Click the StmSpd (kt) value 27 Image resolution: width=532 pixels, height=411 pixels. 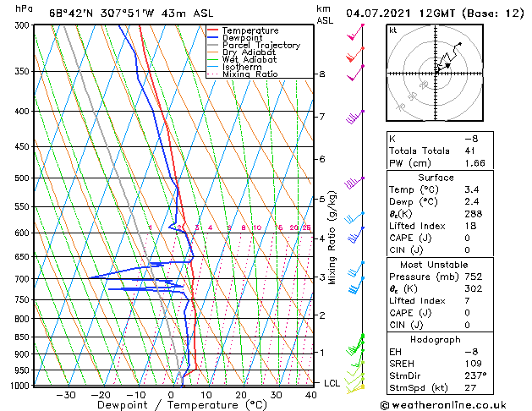pos(470,387)
